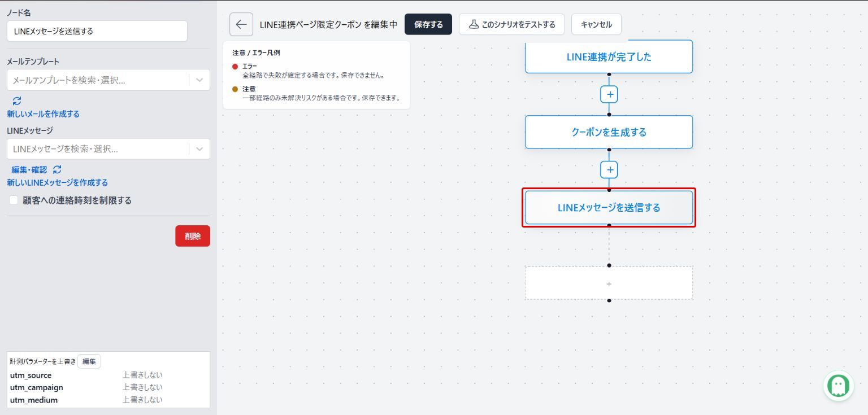
Task: Click plus button below クーポンを生成する node
Action: [x=609, y=169]
